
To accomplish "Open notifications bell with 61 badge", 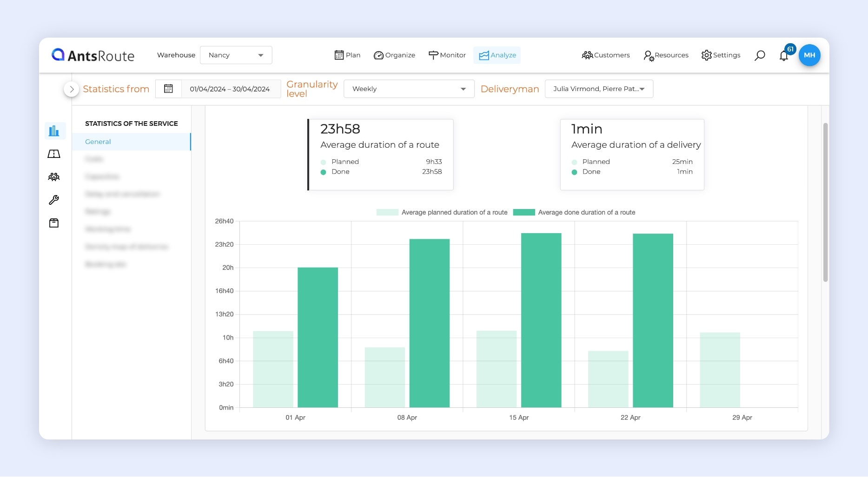I will tap(784, 56).
